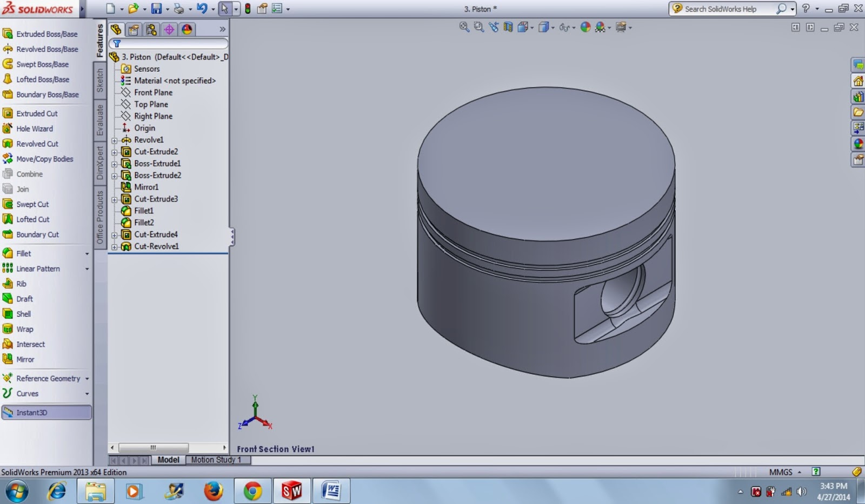The height and width of the screenshot is (504, 865).
Task: Open the Design Library task pane tab
Action: [x=858, y=97]
